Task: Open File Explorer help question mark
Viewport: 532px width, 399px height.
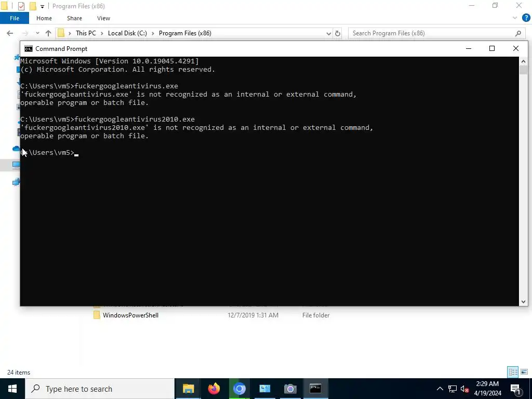Action: 526,18
